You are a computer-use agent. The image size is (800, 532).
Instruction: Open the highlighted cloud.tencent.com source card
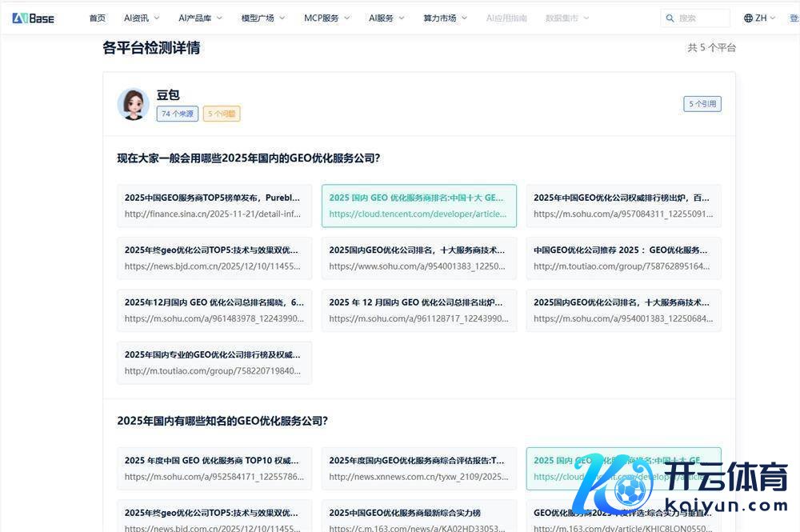click(x=418, y=206)
